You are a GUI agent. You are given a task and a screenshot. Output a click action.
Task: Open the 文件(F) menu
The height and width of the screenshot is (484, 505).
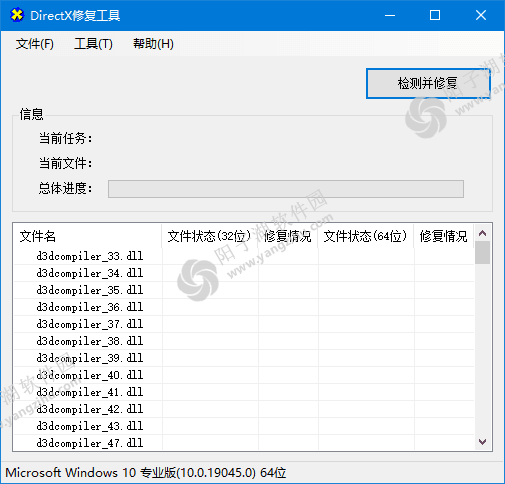tap(35, 44)
